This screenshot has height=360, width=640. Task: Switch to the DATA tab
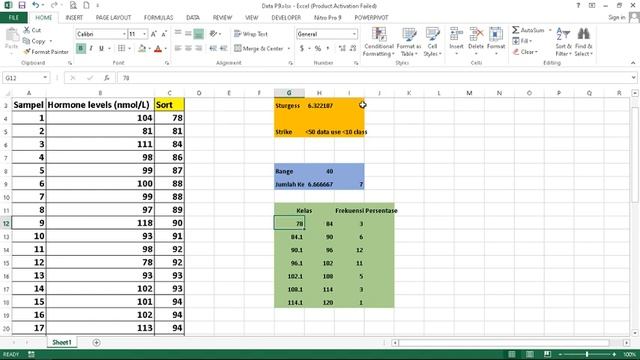coord(193,18)
